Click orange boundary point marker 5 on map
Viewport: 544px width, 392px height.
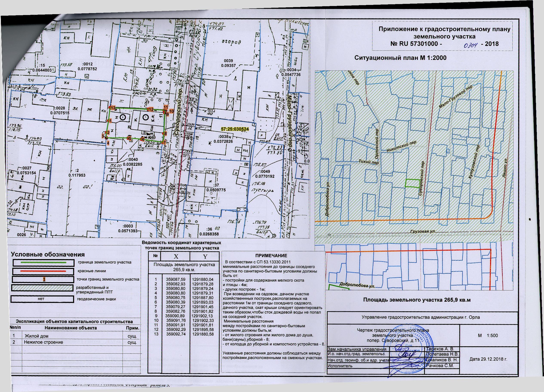(x=130, y=138)
